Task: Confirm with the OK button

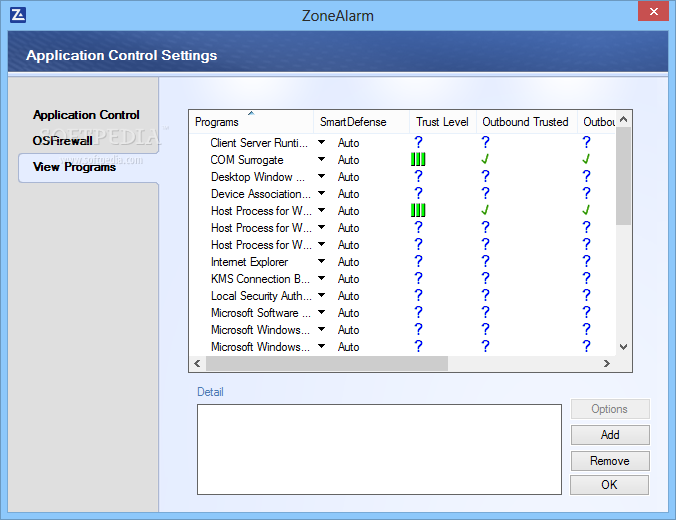Action: click(609, 485)
